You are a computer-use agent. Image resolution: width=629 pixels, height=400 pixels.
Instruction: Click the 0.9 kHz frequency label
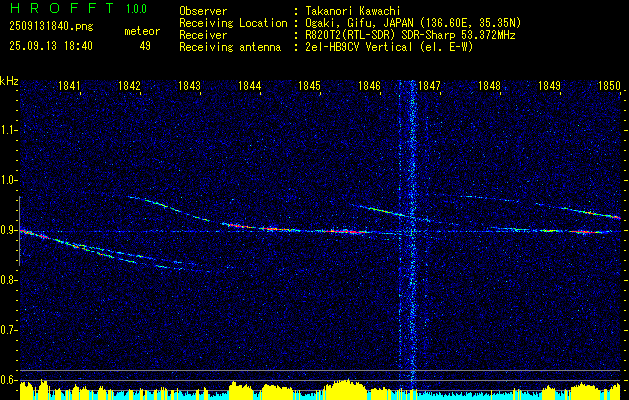pyautogui.click(x=8, y=230)
